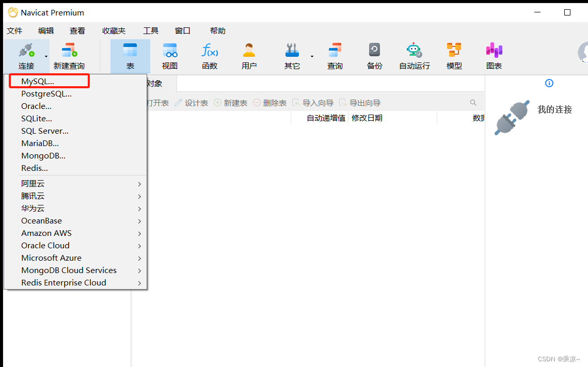Click the My Connections plug graphic

512,117
